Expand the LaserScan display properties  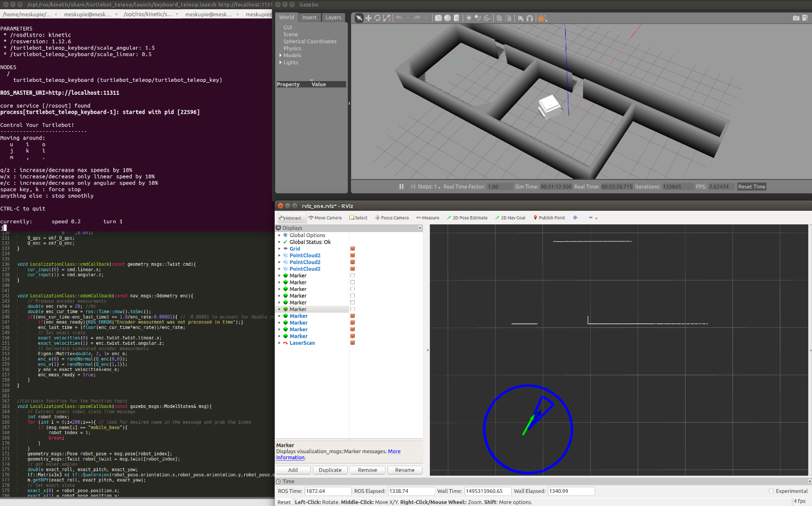tap(280, 343)
